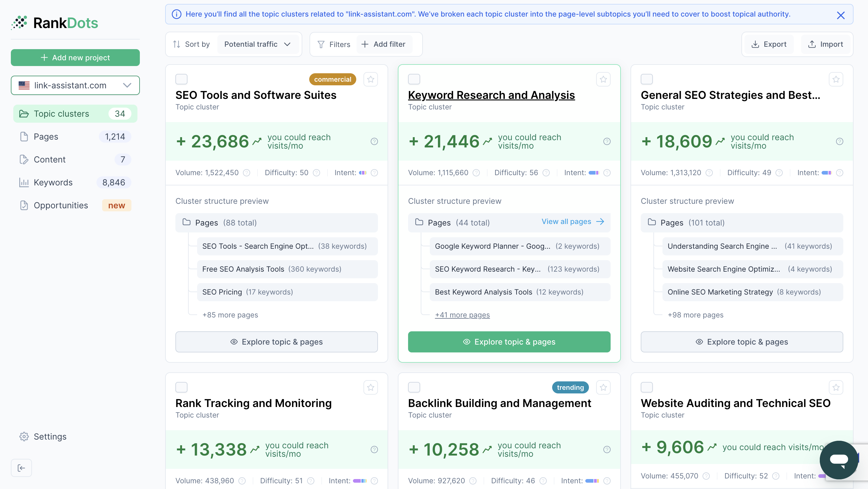Image resolution: width=868 pixels, height=489 pixels.
Task: Show info for Difficulty 50
Action: click(x=316, y=172)
